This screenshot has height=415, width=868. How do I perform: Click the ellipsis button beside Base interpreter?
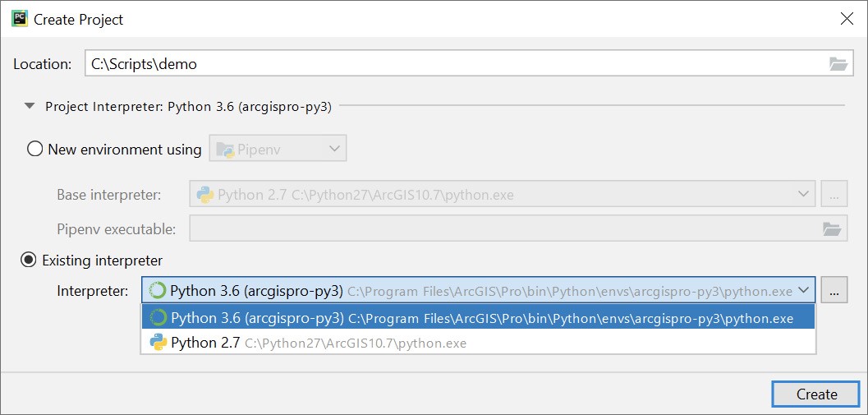pos(834,195)
